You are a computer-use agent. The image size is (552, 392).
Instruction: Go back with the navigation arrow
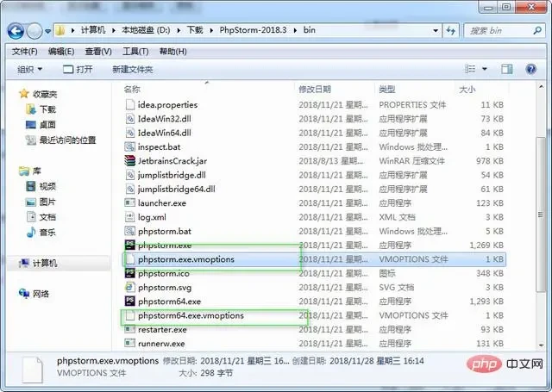15,30
